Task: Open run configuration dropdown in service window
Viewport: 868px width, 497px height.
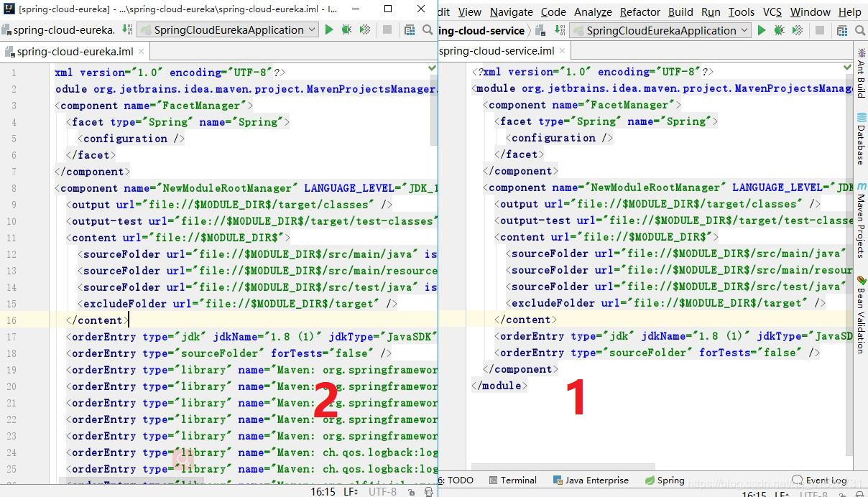Action: click(660, 30)
